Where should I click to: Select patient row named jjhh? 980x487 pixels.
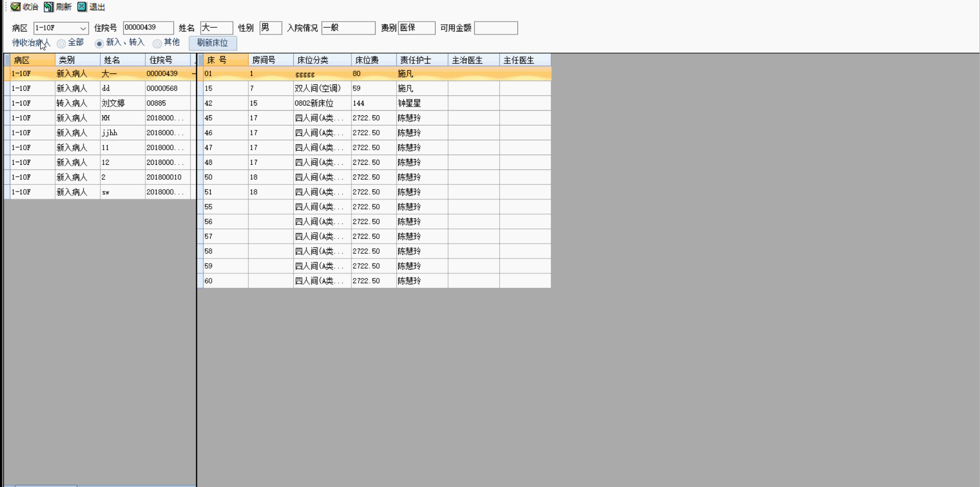(100, 133)
